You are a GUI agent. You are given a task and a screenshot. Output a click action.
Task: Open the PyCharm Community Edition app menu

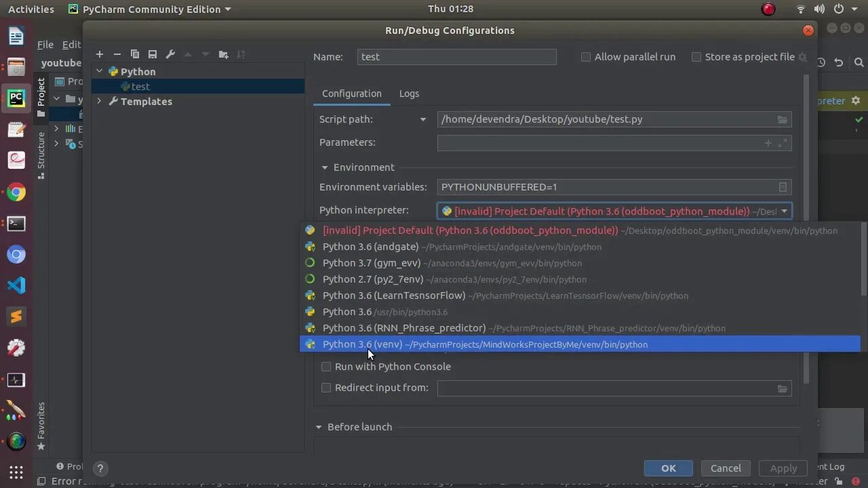(x=150, y=9)
